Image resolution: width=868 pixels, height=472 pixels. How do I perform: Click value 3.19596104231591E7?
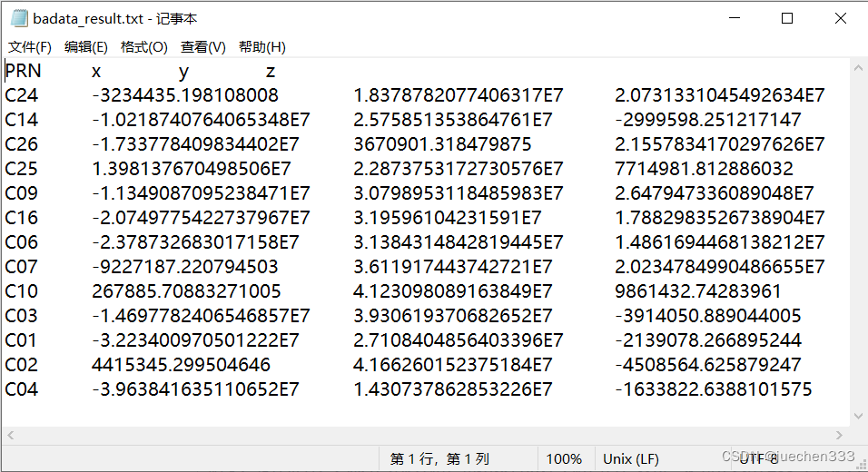click(448, 218)
